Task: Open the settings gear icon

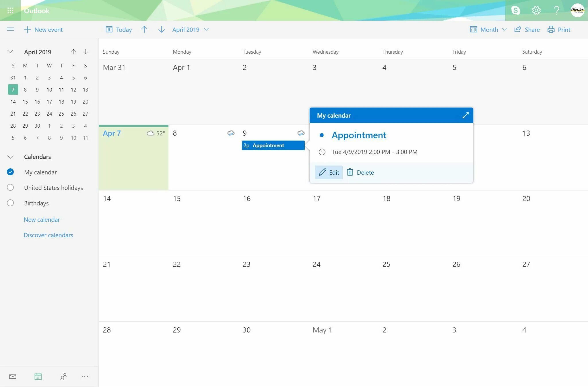Action: point(536,10)
